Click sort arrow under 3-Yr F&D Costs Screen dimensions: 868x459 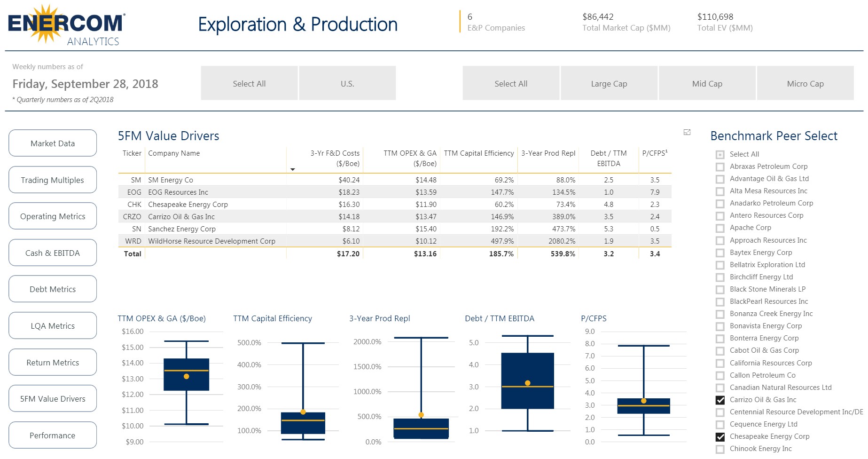pos(292,169)
